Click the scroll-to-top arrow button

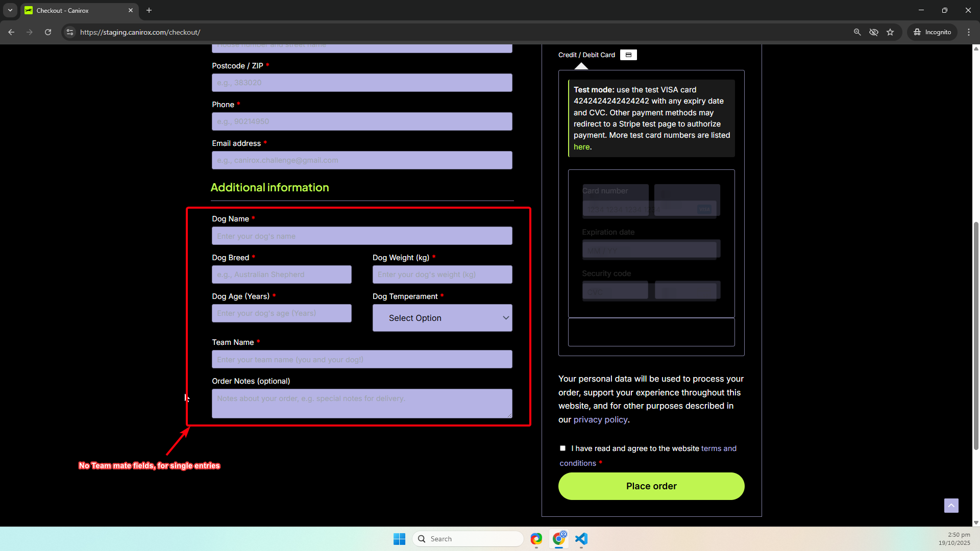click(x=951, y=506)
